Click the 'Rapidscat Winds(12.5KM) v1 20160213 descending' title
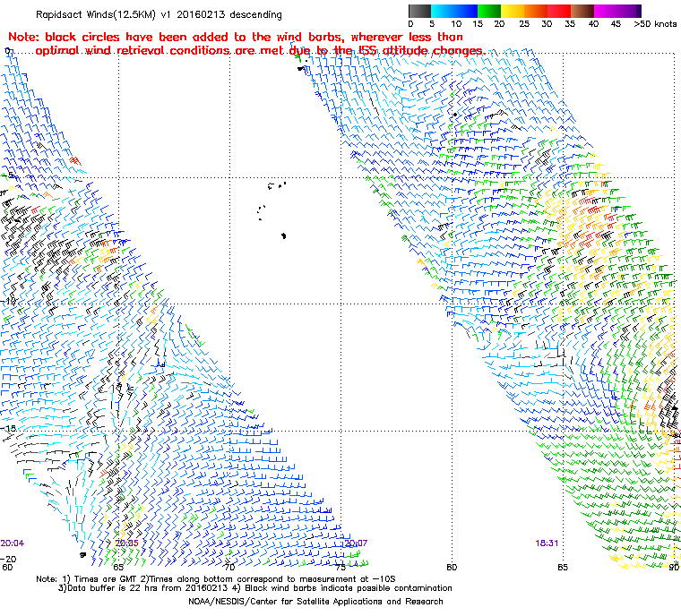The image size is (681, 616). coord(159,14)
